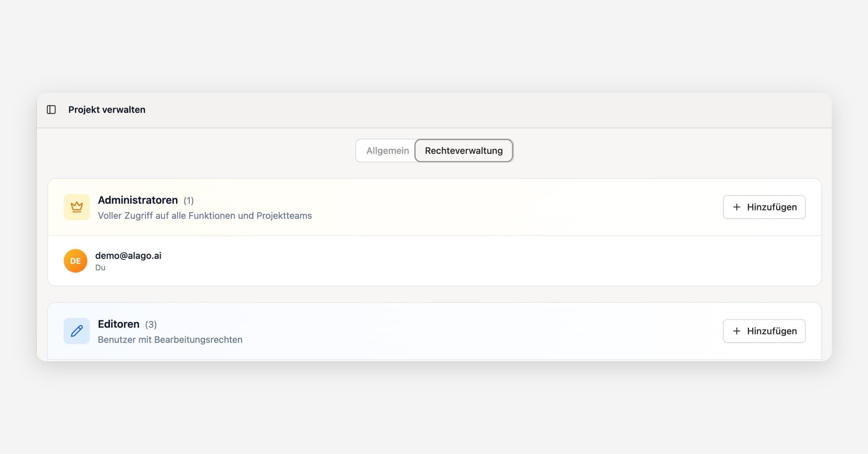The image size is (868, 454).
Task: Click the Projekt verwalten title
Action: (107, 110)
